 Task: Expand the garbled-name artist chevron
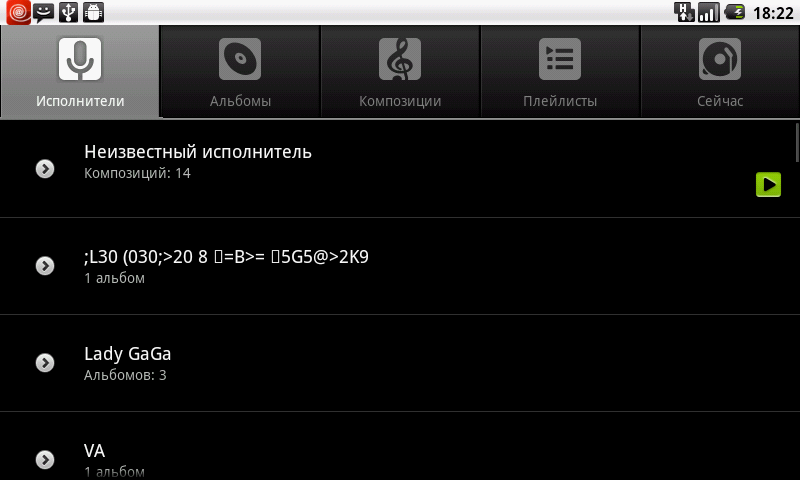pyautogui.click(x=45, y=266)
